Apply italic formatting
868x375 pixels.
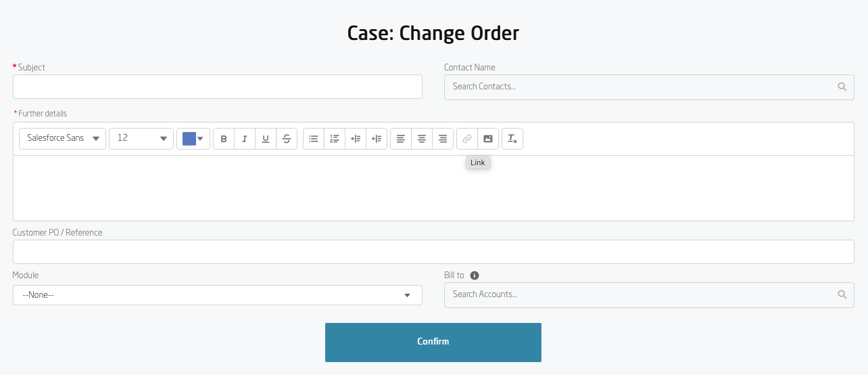[x=245, y=139]
